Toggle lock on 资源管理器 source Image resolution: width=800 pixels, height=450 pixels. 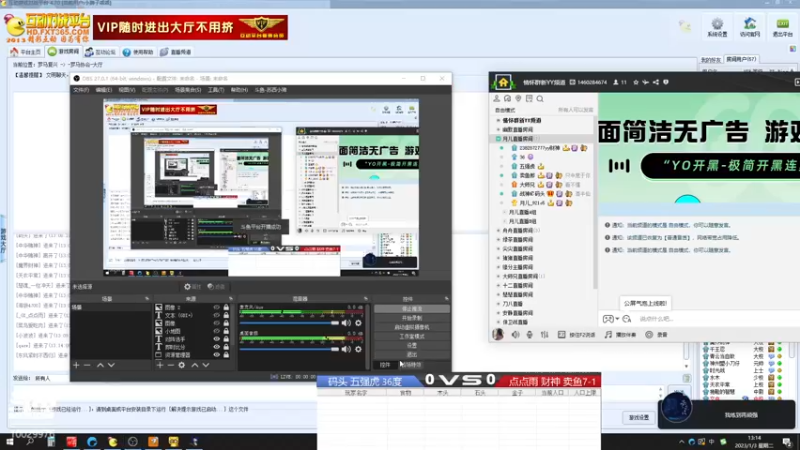pyautogui.click(x=226, y=355)
